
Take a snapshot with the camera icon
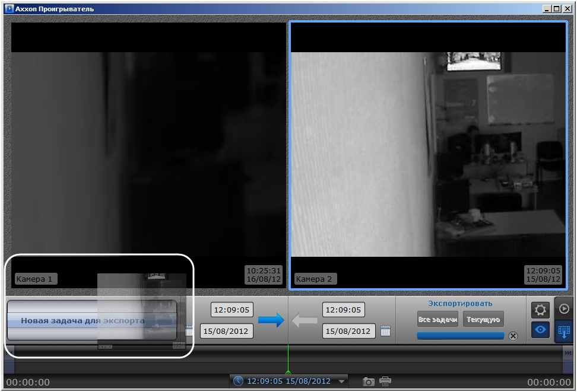368,381
